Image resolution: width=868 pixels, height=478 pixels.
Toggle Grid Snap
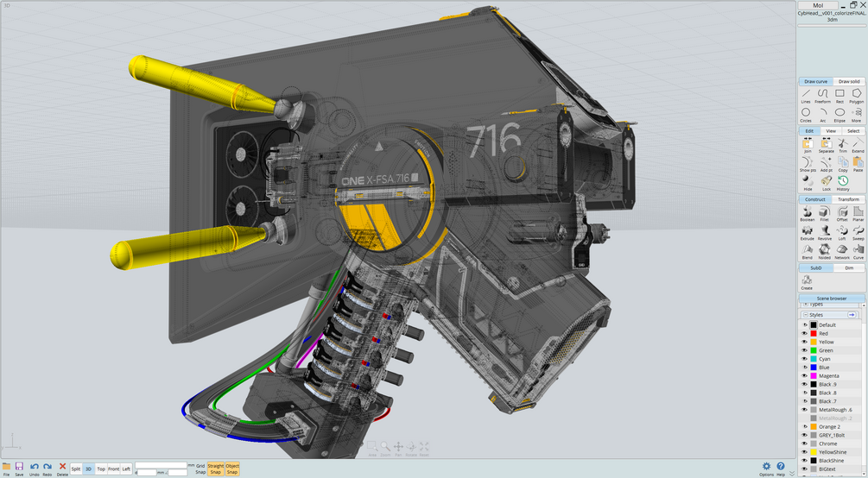(x=200, y=469)
